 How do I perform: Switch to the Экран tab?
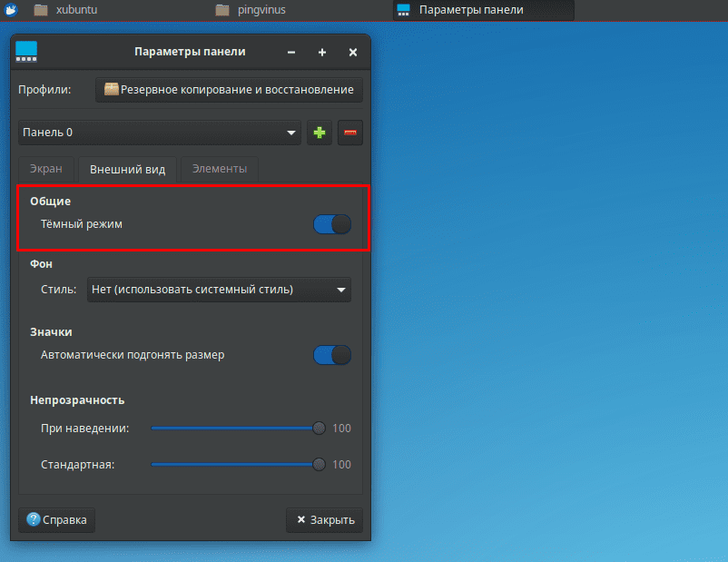(x=46, y=169)
